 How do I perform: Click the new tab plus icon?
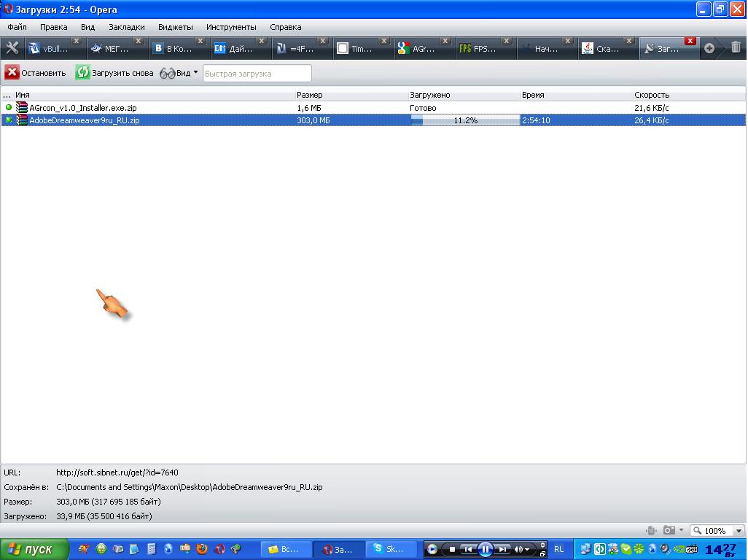pos(709,48)
